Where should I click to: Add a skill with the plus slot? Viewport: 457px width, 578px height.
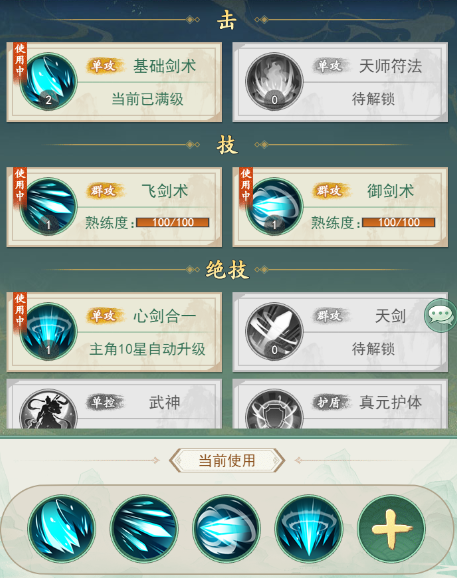point(391,529)
